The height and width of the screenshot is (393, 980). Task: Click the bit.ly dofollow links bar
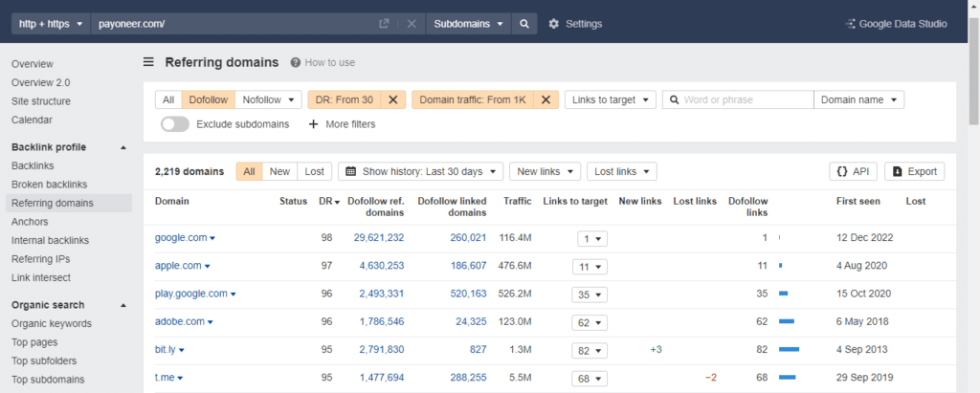click(x=789, y=349)
